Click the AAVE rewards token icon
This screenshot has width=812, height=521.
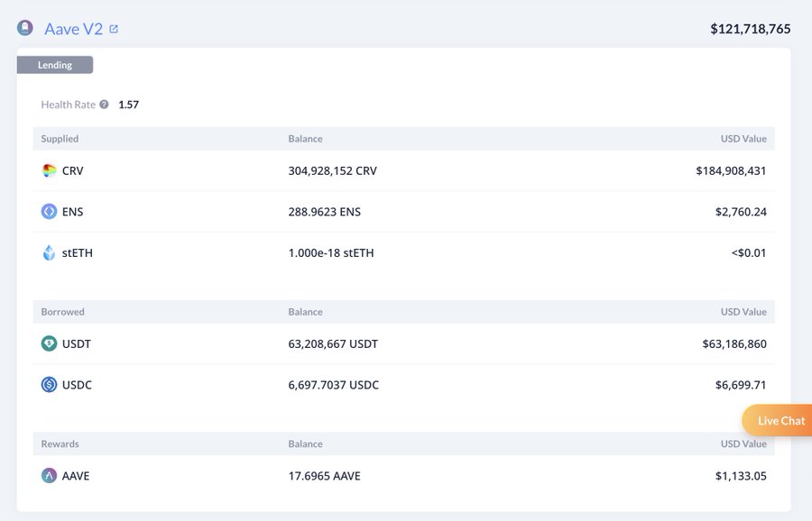click(x=50, y=475)
